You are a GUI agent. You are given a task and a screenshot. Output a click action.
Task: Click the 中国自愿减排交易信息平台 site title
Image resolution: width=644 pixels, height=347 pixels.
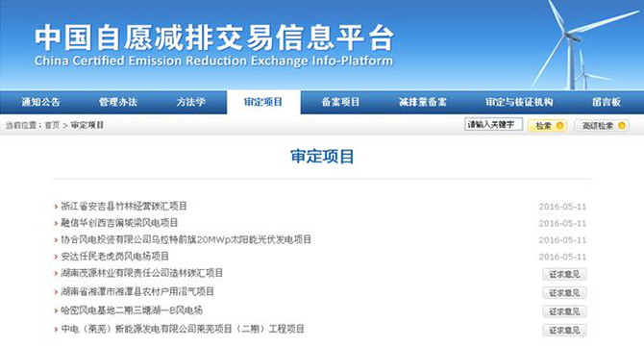tap(213, 37)
